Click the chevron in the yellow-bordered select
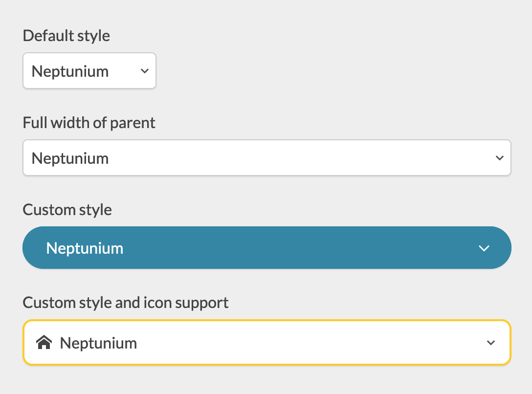532x394 pixels. point(491,343)
